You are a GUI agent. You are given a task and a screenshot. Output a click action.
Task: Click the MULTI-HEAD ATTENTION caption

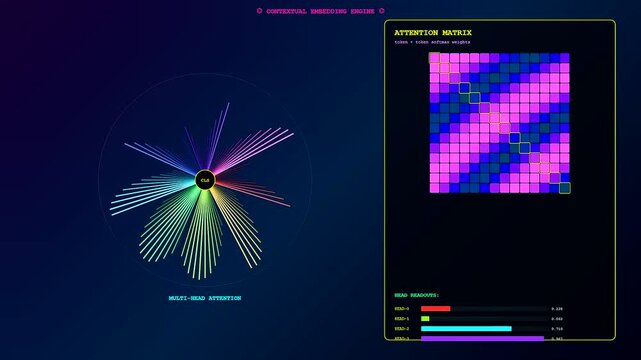(x=205, y=298)
